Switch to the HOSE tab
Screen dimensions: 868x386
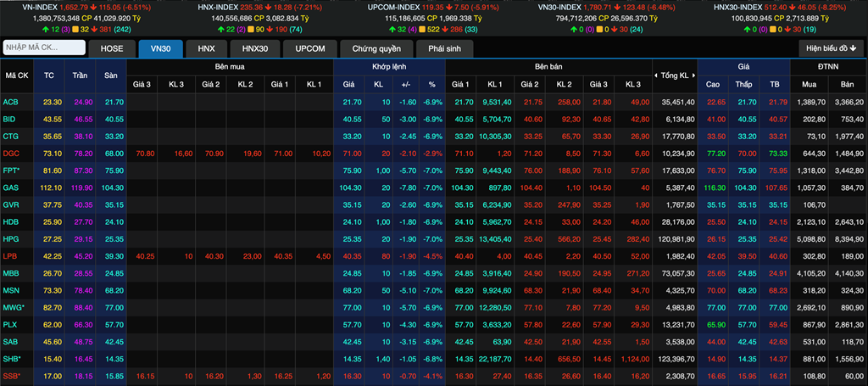point(112,48)
